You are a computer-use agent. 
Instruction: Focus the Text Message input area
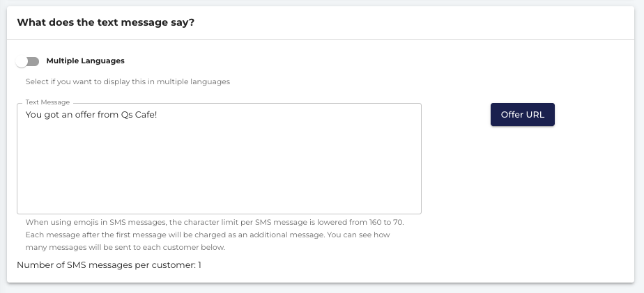[x=219, y=159]
